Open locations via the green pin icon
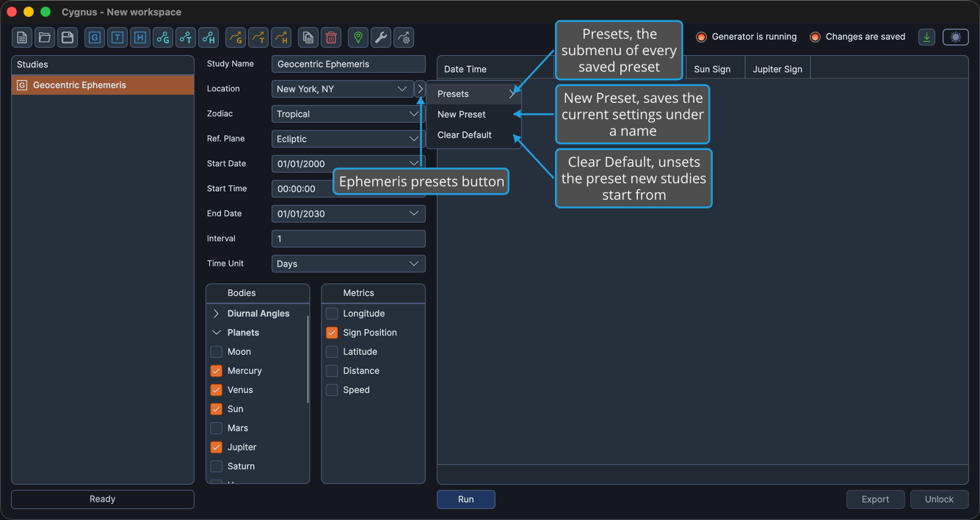980x520 pixels. (358, 37)
